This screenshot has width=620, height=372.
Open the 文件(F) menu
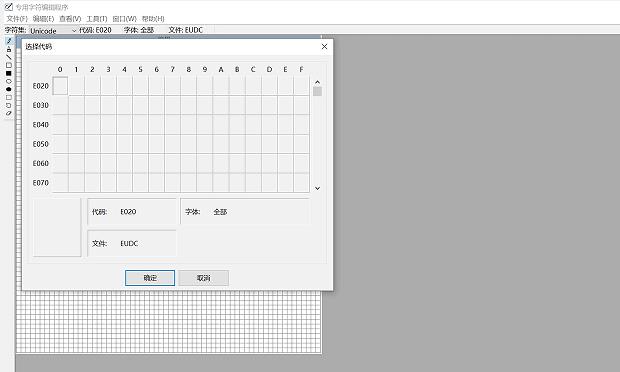point(17,19)
